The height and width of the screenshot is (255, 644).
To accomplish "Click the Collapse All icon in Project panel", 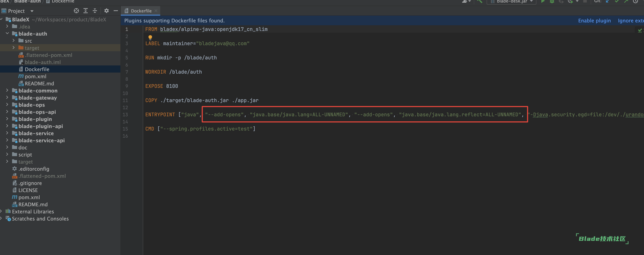I will 95,11.
